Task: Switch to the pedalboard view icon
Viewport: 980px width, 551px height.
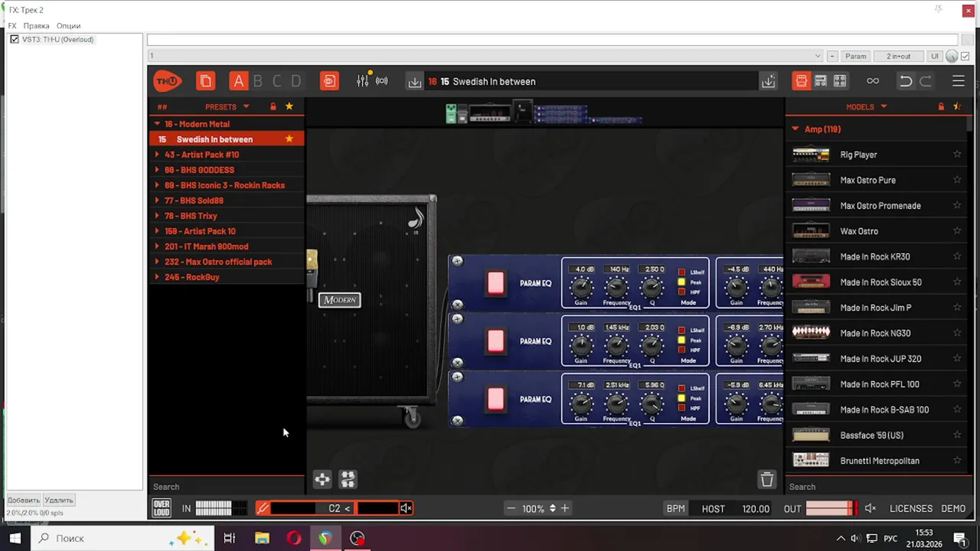Action: pyautogui.click(x=801, y=81)
